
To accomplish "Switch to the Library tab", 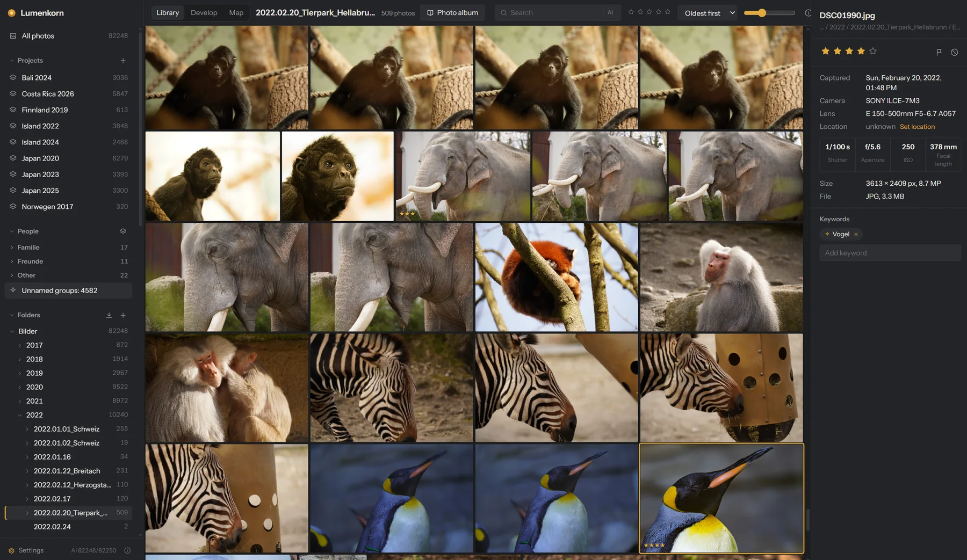I will coord(168,13).
